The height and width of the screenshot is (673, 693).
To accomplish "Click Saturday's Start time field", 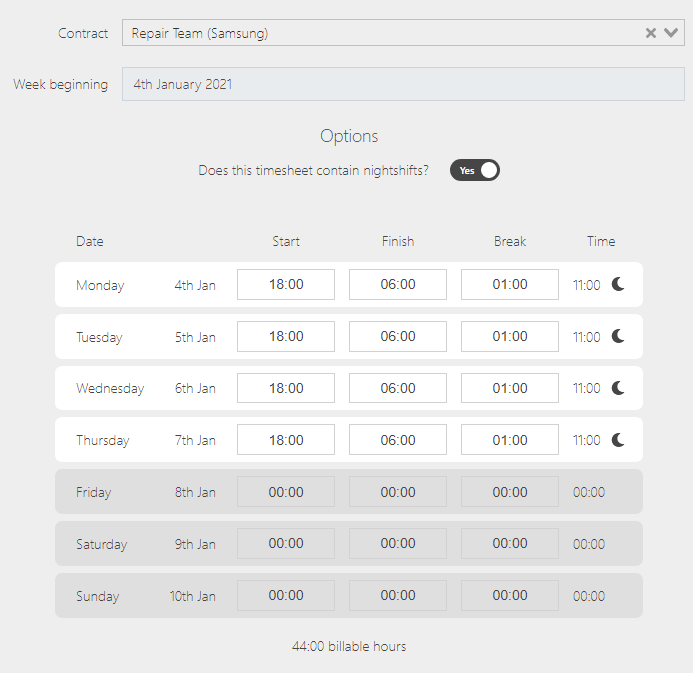I will point(286,544).
